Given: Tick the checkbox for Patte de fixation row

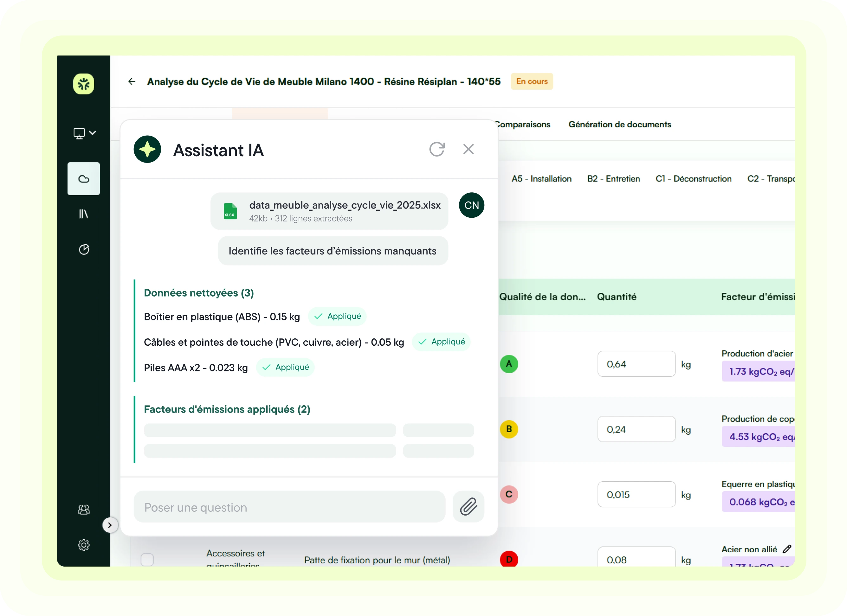Looking at the screenshot, I should click(x=147, y=560).
